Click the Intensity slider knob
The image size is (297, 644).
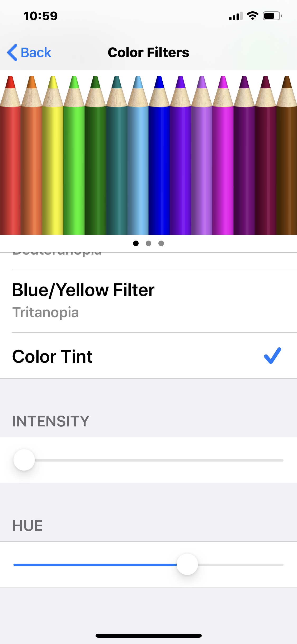tap(24, 460)
